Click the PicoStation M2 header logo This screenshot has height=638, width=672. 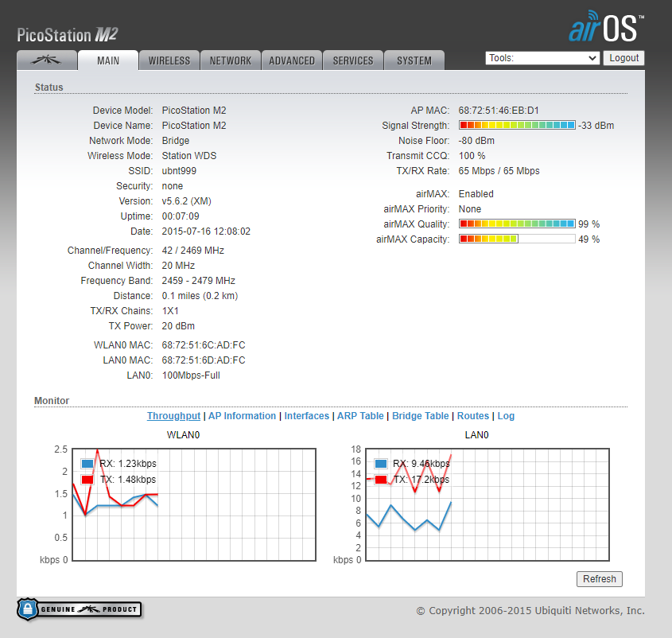pyautogui.click(x=68, y=35)
